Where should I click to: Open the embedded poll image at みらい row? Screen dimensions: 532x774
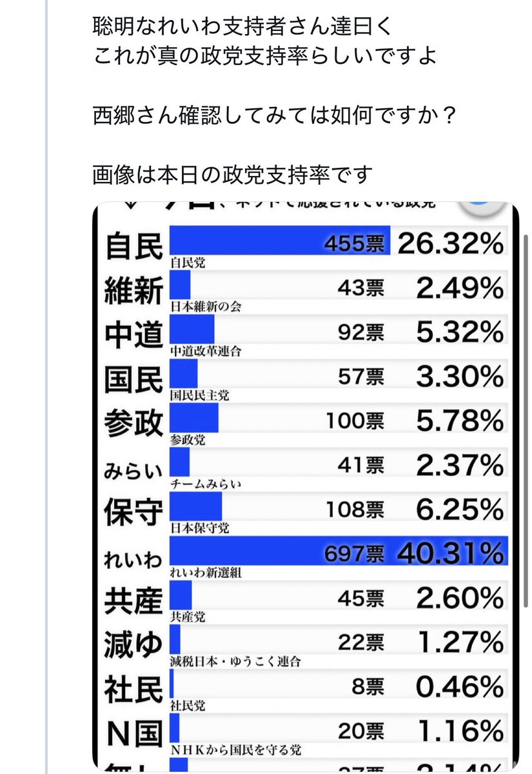303,466
